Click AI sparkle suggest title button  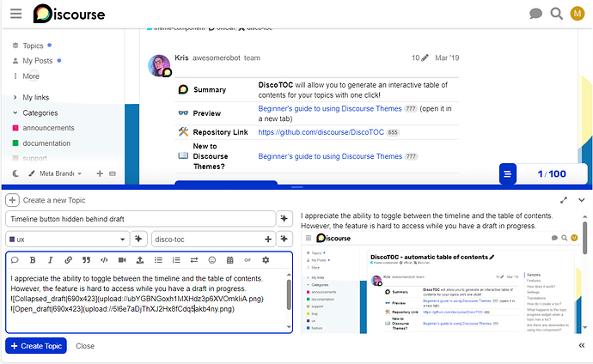(284, 219)
